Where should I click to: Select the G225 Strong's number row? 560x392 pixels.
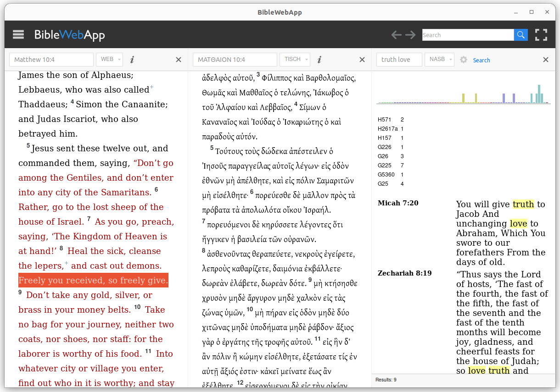coord(391,166)
